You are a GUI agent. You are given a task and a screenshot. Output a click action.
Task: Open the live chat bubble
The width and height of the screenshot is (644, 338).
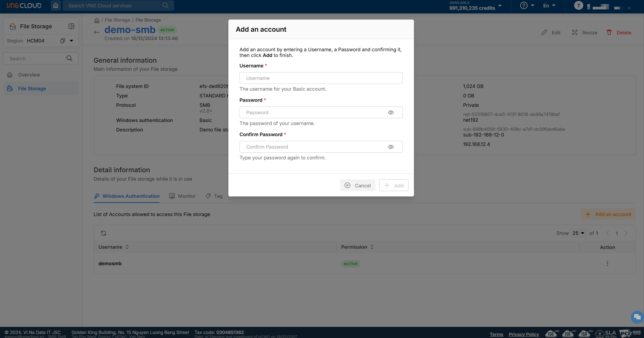click(637, 317)
